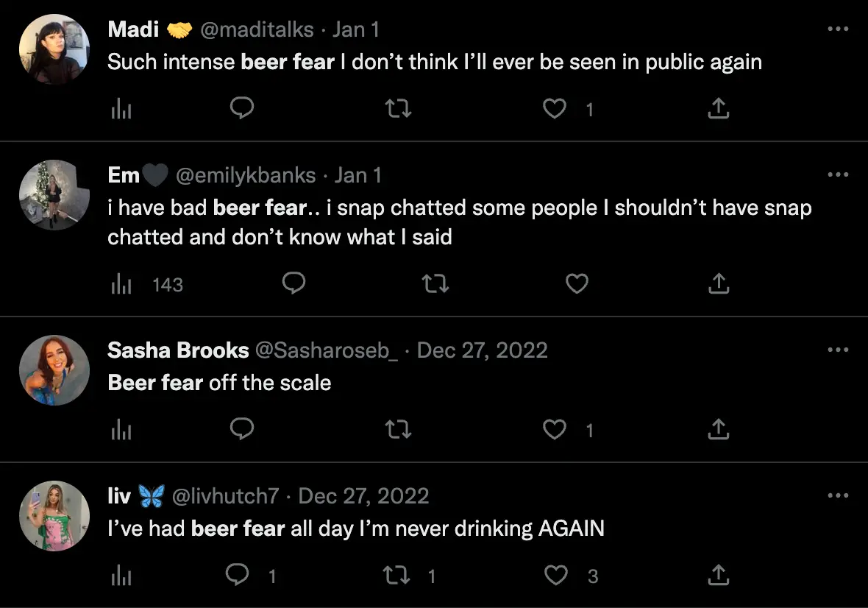Open more options on Em's tweet
This screenshot has width=868, height=608.
click(x=838, y=174)
